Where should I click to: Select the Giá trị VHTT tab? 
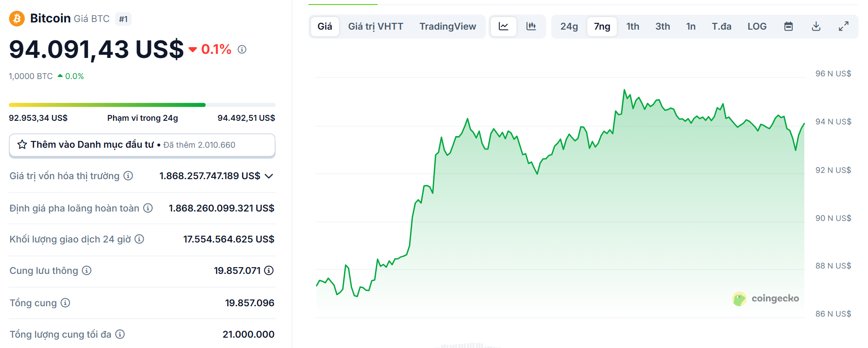point(376,26)
